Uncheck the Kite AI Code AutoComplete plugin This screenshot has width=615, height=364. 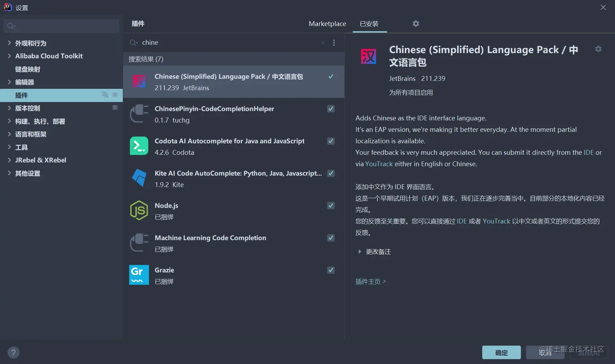(331, 173)
